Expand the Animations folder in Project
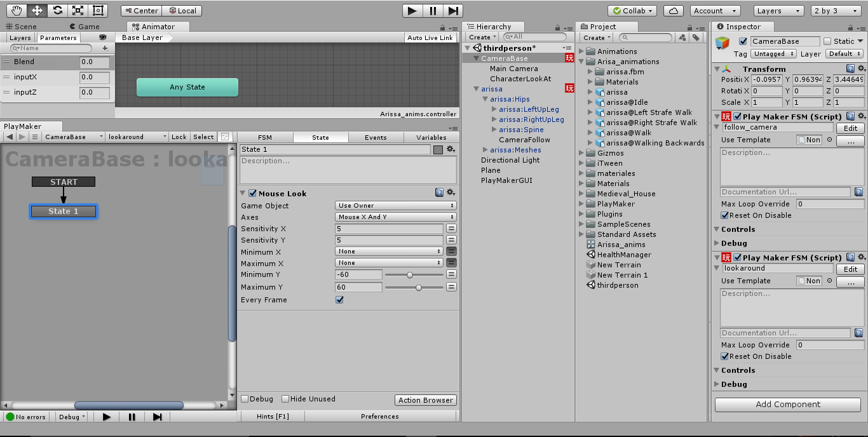Image resolution: width=868 pixels, height=437 pixels. pyautogui.click(x=581, y=51)
